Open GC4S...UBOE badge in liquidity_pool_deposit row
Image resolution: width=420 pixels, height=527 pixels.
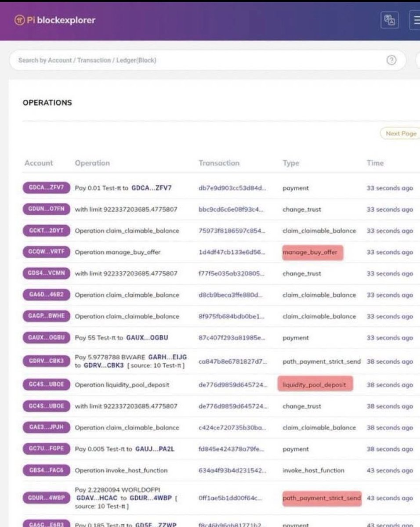coord(46,385)
